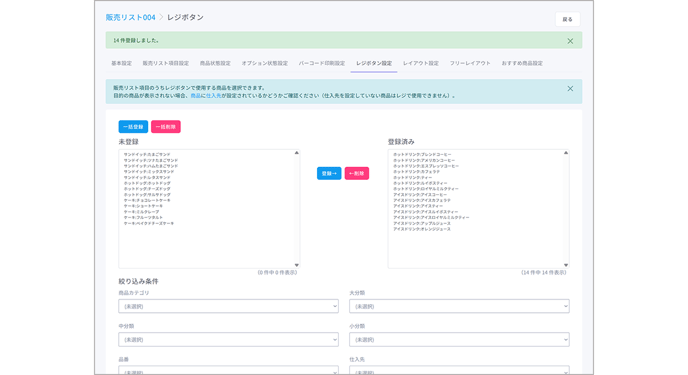Dismiss the green 14件登録しました message
The width and height of the screenshot is (688, 375).
(570, 41)
